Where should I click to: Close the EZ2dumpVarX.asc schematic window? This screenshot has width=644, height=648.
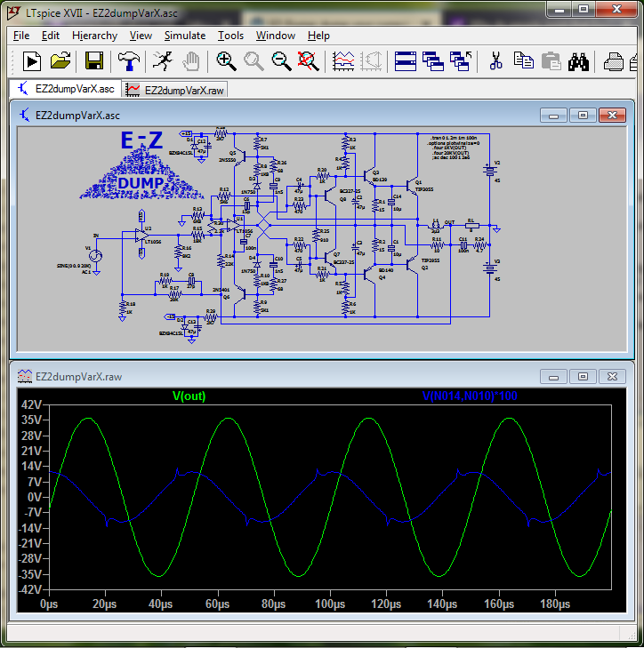click(612, 116)
